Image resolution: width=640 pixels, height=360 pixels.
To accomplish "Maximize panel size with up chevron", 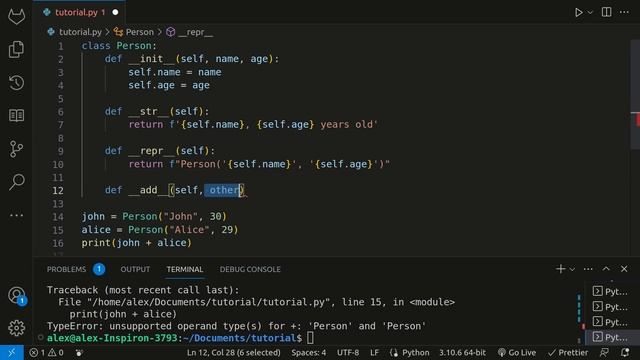I will [x=606, y=269].
